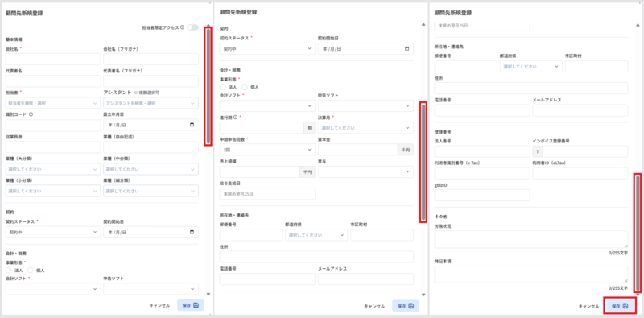
Task: Toggle 担当者限定アクセス switch in left panel
Action: [x=192, y=27]
